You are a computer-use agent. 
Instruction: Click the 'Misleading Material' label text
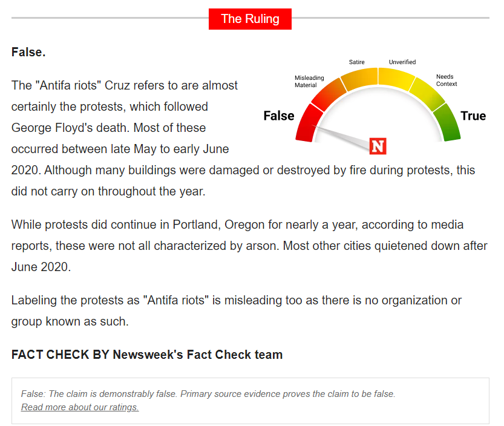309,81
